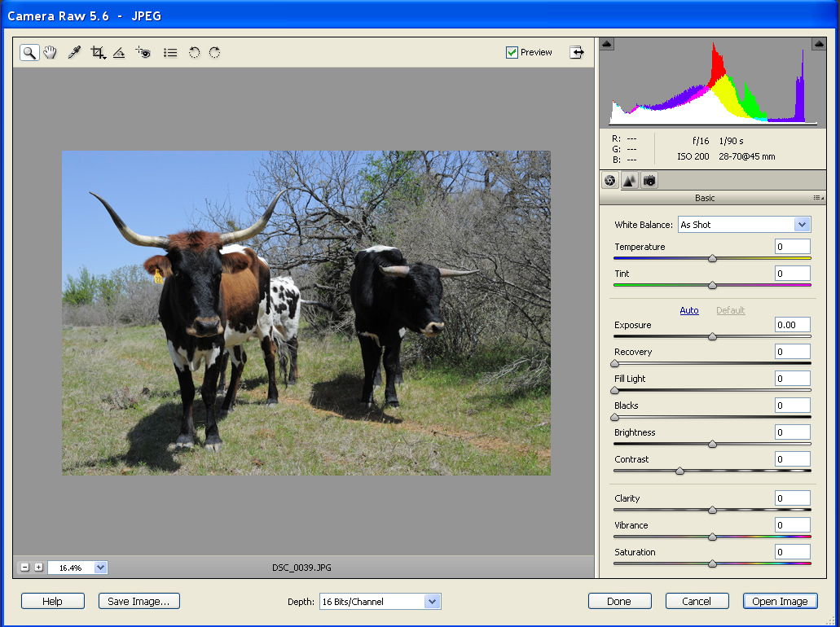Click the Exposure slider handle

(x=713, y=337)
